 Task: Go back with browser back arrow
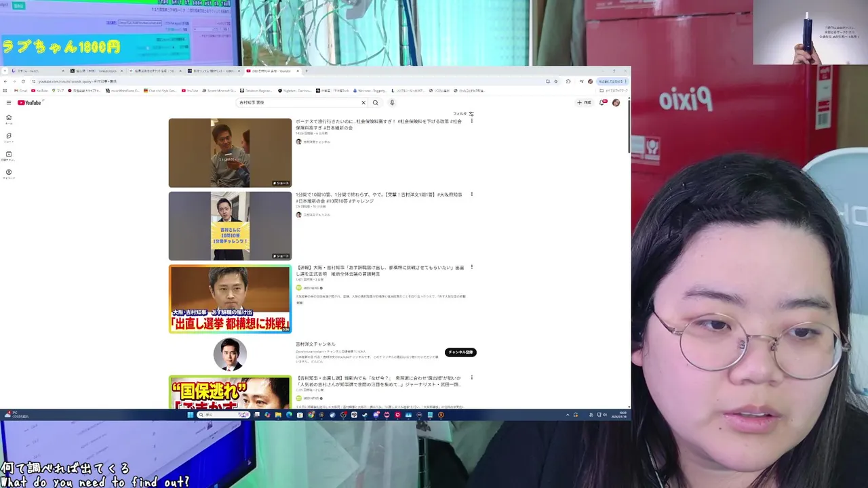pyautogui.click(x=5, y=81)
